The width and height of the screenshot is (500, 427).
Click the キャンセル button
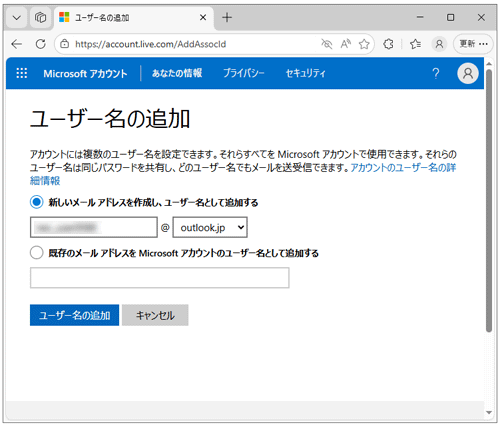155,315
